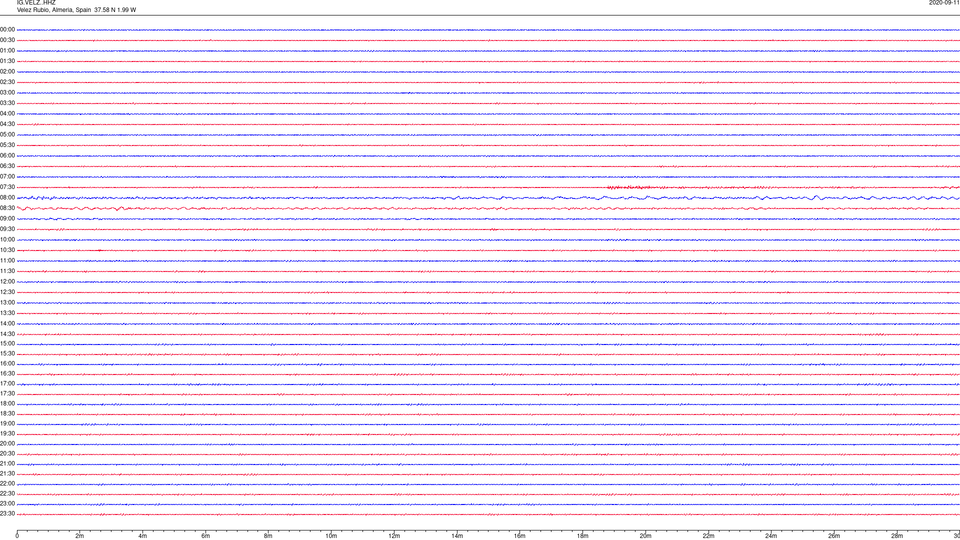Click the 02:00 time label
960x540 pixels.
(x=7, y=72)
